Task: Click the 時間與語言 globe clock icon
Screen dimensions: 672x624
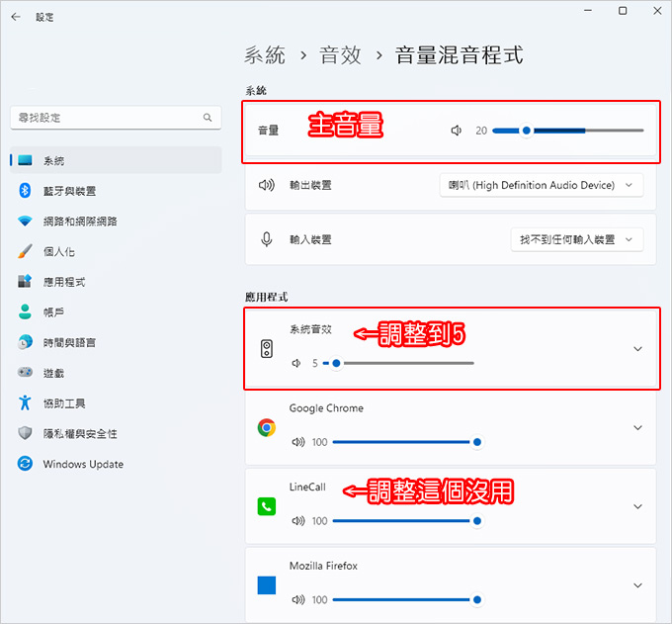Action: (25, 342)
